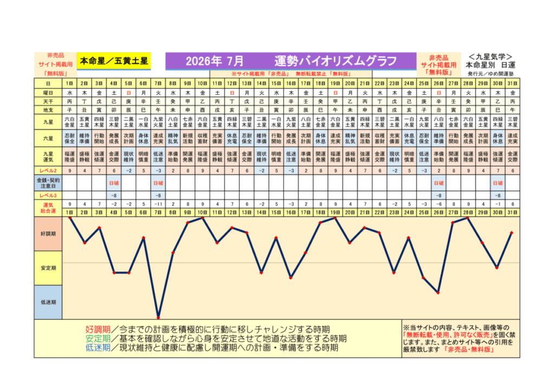555x392 pixels.
Task: Click the ＜九星気学＞ heading text
Action: pos(490,56)
